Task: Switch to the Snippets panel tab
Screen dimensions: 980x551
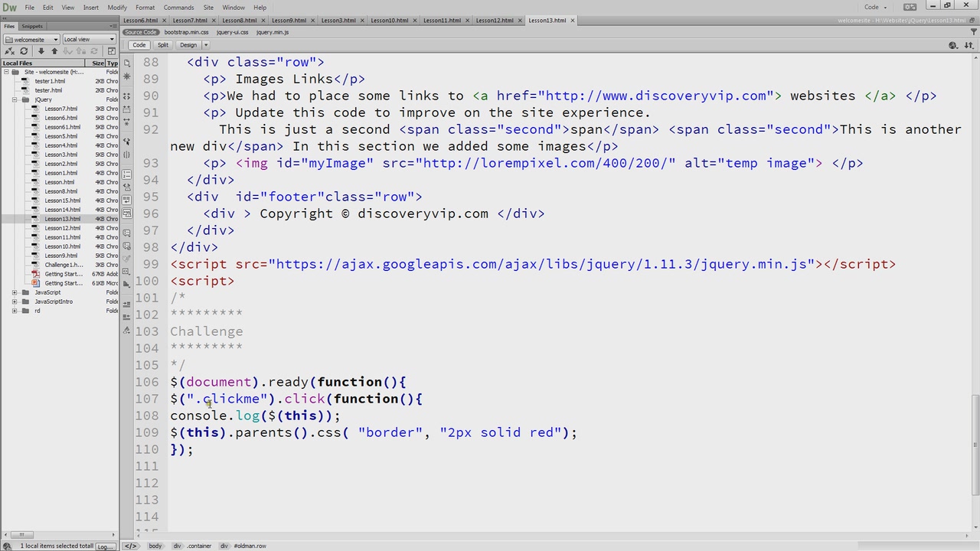Action: (32, 26)
